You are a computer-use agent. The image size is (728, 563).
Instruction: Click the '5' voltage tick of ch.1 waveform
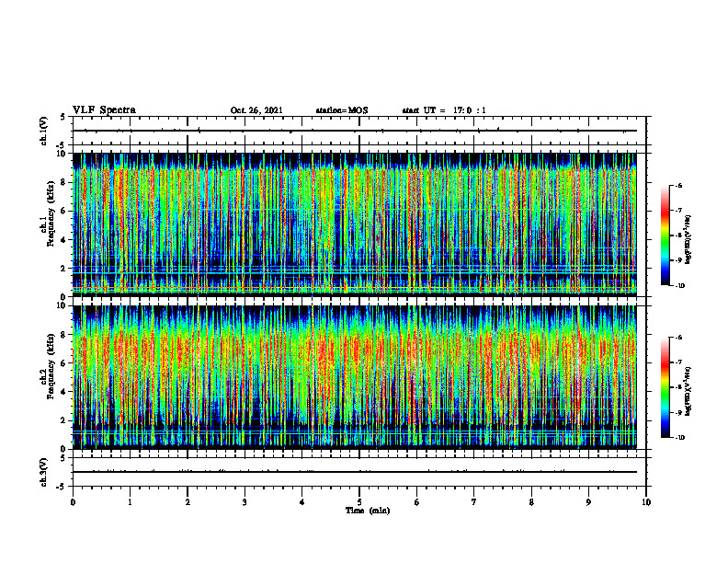[x=63, y=117]
